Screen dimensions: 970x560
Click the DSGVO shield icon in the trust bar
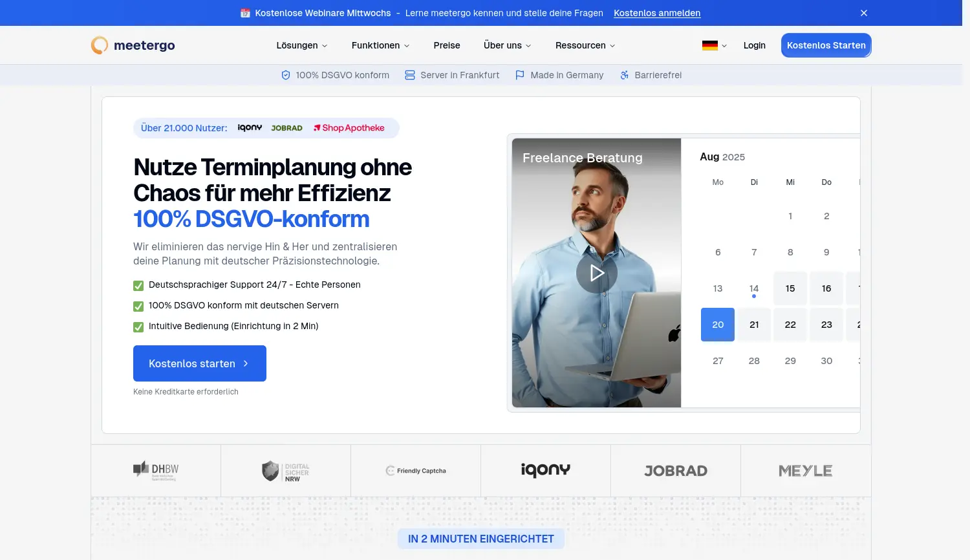point(285,75)
